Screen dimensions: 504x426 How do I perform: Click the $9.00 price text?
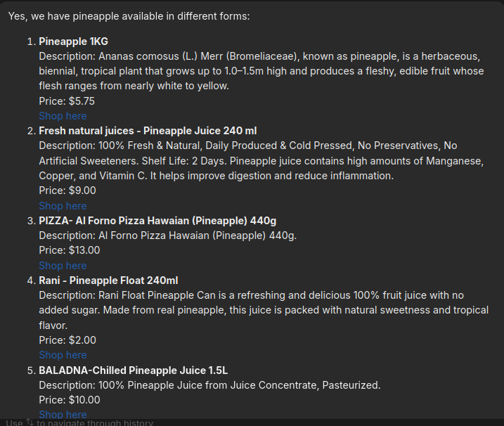(x=82, y=191)
